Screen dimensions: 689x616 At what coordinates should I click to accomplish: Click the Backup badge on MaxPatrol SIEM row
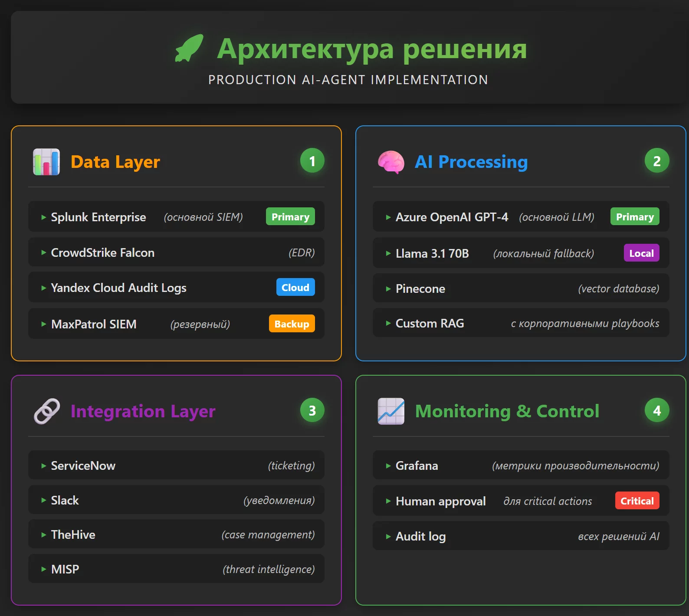point(292,324)
